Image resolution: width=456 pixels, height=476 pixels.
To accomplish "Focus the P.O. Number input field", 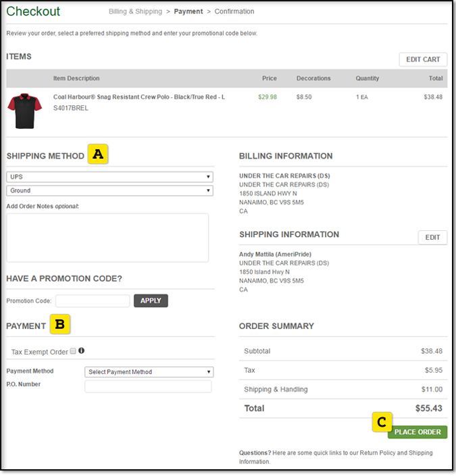I will [148, 386].
